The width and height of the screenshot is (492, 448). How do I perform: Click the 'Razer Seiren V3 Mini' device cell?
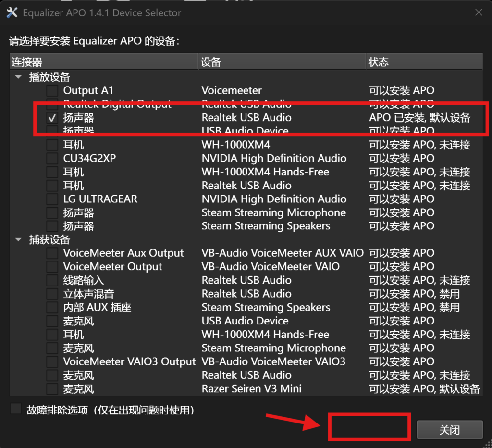pos(251,389)
